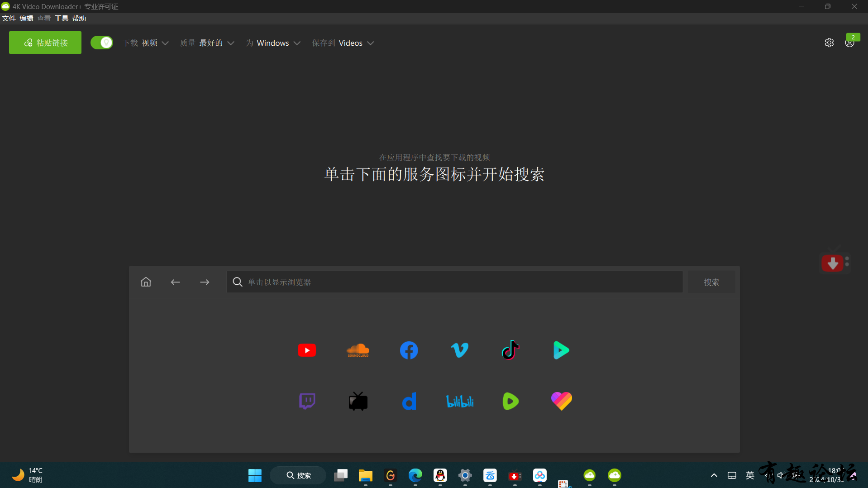Switch the 英 input method indicator
The width and height of the screenshot is (868, 488).
[x=750, y=475]
